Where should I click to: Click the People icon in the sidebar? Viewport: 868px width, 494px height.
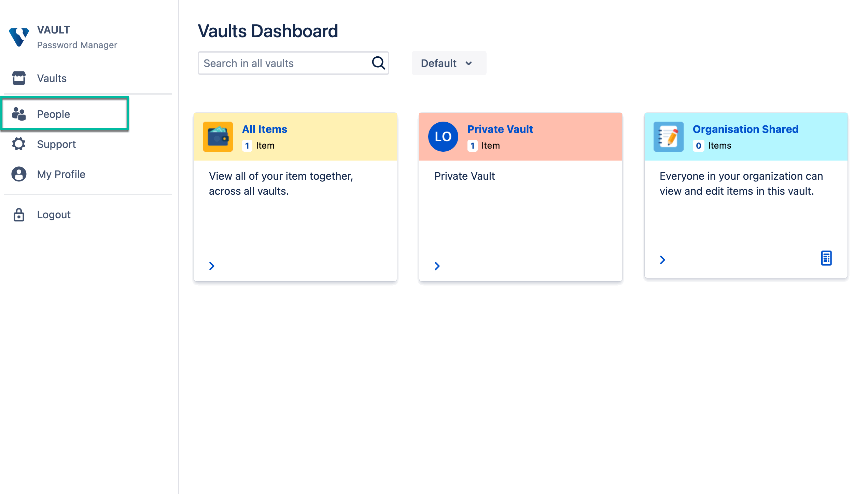tap(18, 114)
